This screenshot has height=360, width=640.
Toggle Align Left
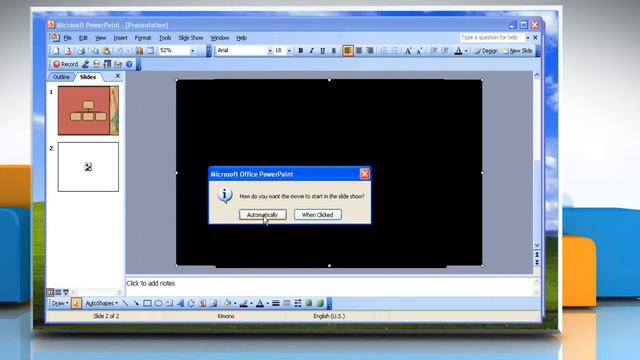(x=348, y=51)
